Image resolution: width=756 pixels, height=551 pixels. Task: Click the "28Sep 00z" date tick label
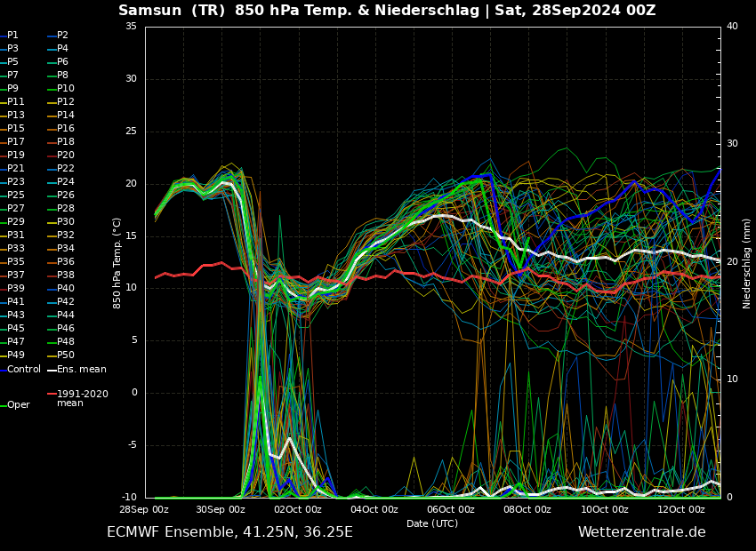(145, 509)
